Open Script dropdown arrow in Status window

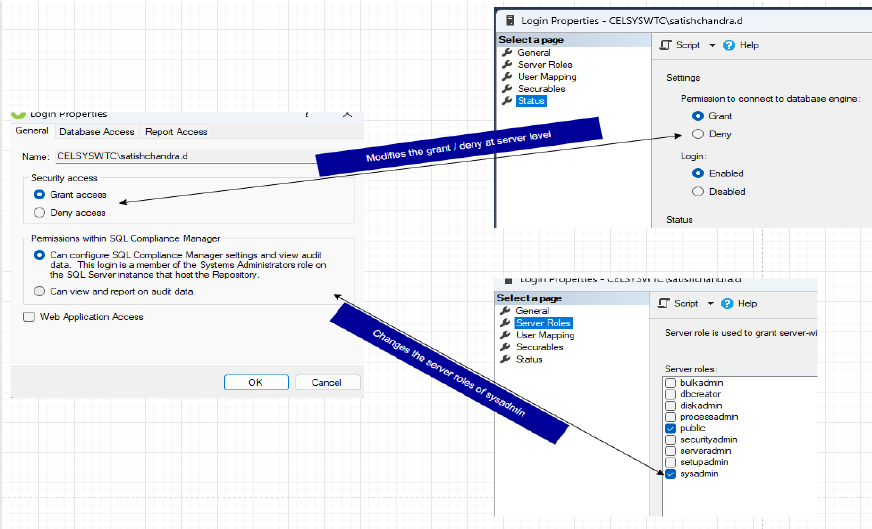pyautogui.click(x=712, y=46)
